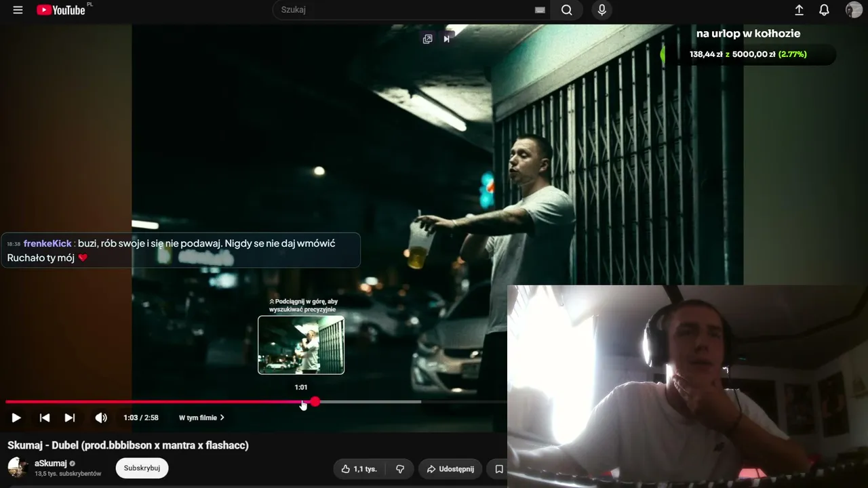Image resolution: width=868 pixels, height=488 pixels.
Task: Open the on-screen keyboard in search box
Action: (x=540, y=10)
